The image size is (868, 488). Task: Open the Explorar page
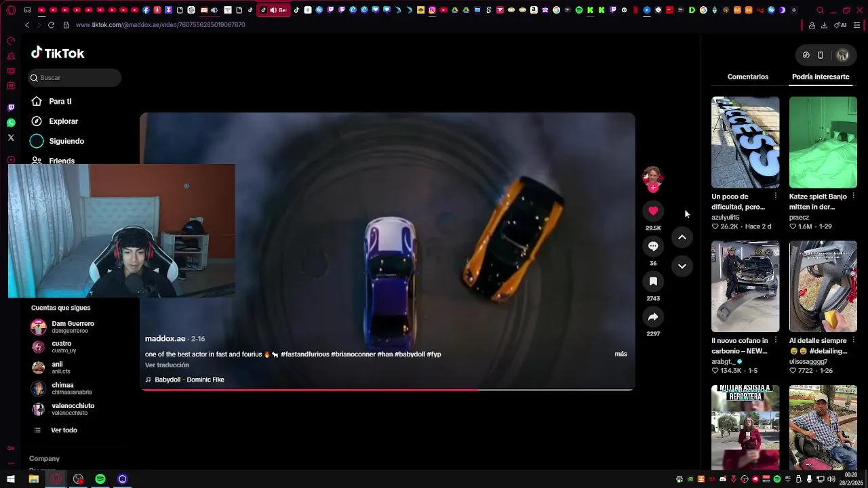63,121
